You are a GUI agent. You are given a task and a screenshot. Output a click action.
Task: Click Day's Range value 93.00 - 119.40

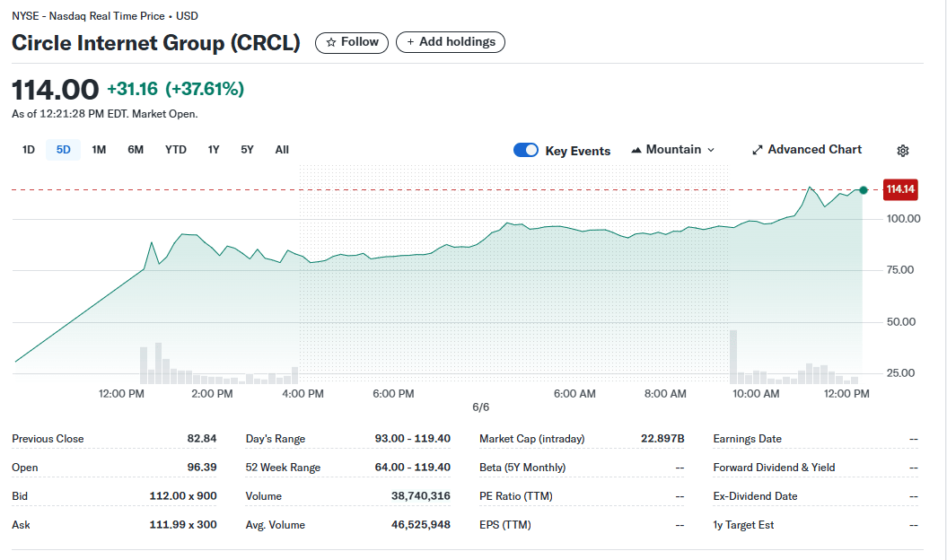click(x=413, y=439)
